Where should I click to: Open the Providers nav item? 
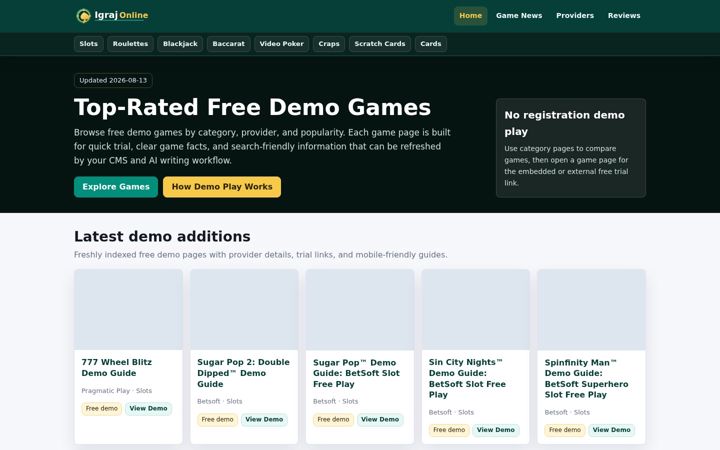click(x=575, y=16)
